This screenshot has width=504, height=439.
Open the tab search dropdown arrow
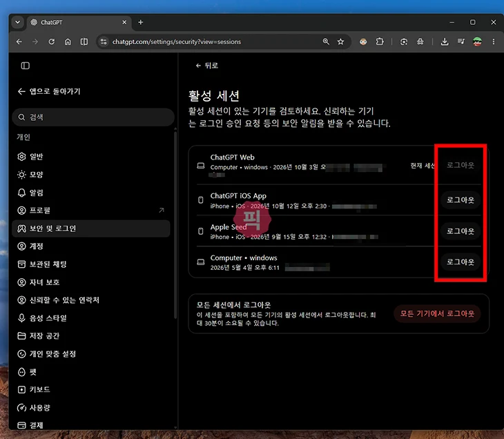click(18, 22)
